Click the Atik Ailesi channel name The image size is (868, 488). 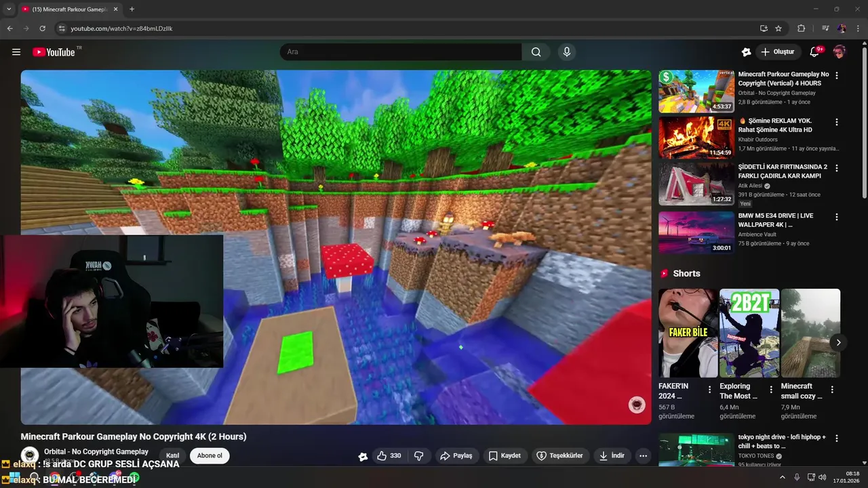click(750, 186)
